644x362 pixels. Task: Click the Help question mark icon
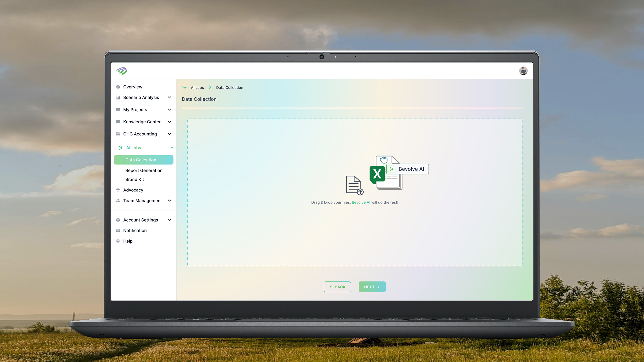[118, 241]
